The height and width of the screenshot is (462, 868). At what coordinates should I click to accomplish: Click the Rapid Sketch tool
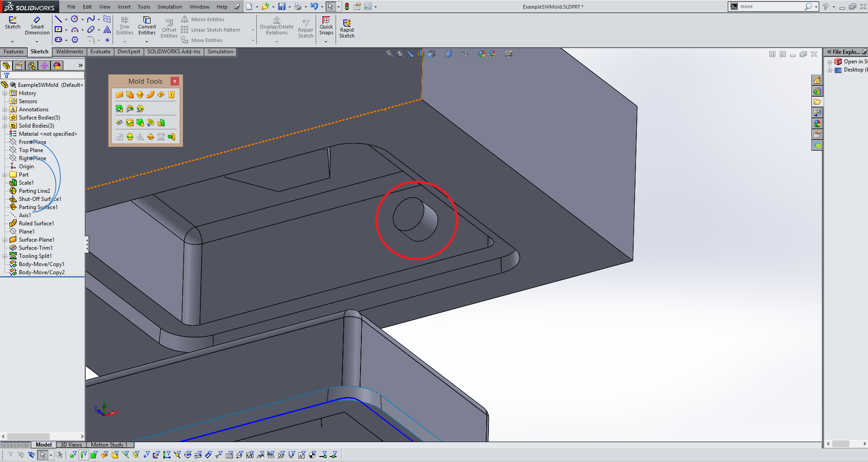347,29
